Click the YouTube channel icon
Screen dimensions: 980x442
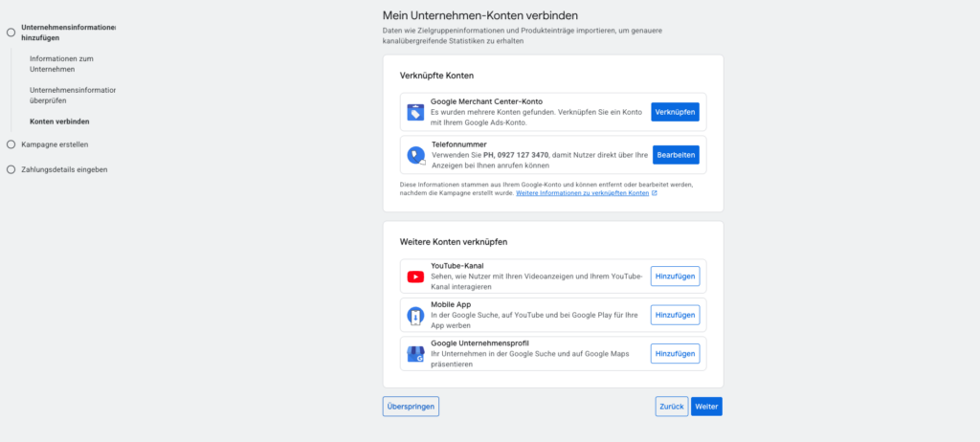click(x=415, y=276)
